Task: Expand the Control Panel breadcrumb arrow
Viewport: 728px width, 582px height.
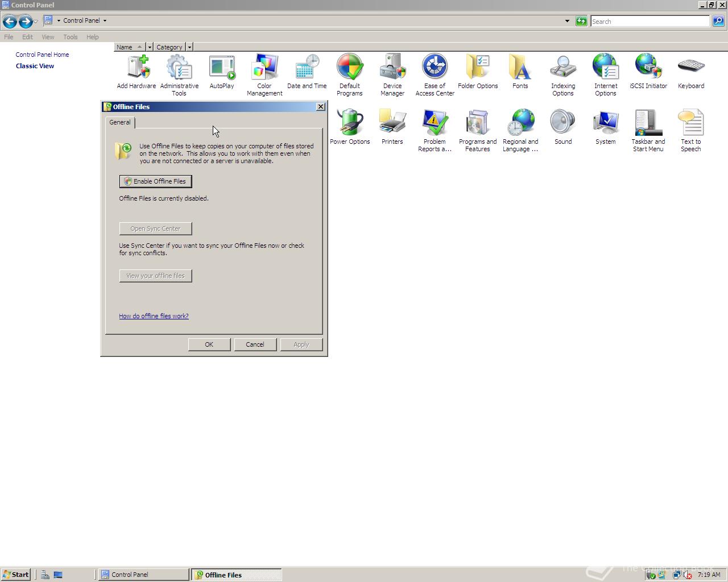Action: click(x=105, y=20)
